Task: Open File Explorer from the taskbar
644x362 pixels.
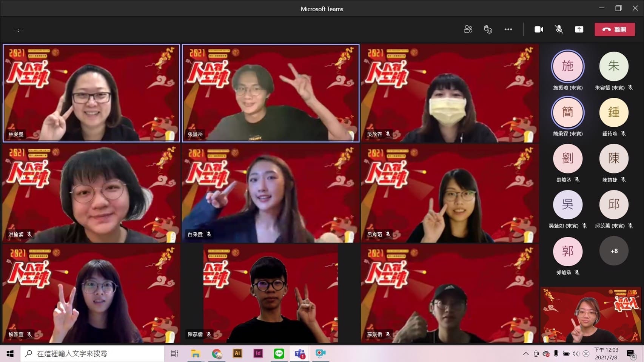Action: [x=195, y=354]
